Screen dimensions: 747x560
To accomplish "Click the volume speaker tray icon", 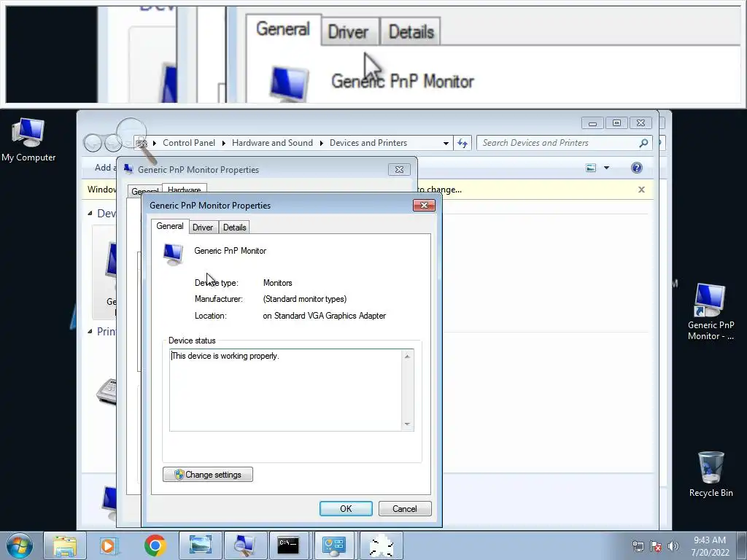I will [x=673, y=546].
